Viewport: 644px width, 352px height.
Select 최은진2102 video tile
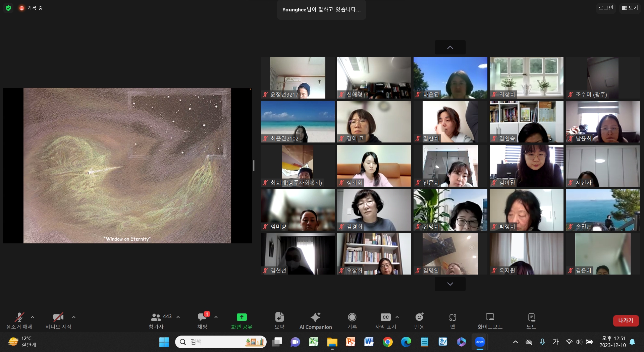tap(298, 122)
